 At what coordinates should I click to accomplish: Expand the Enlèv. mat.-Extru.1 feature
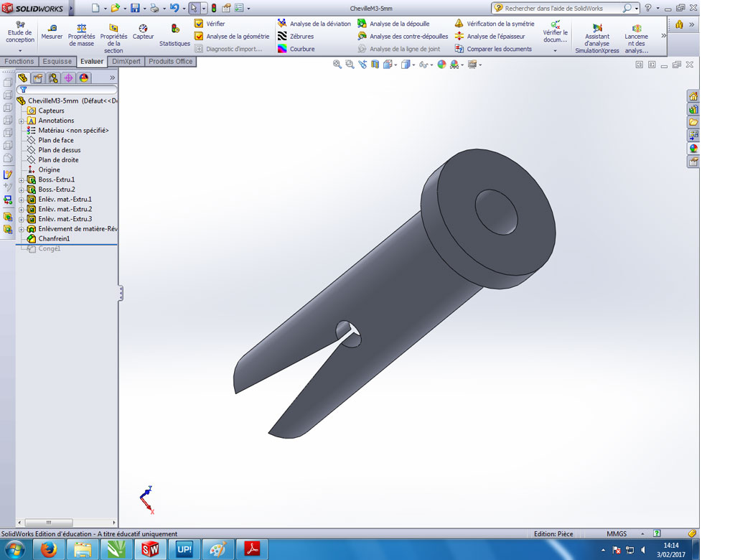tap(21, 200)
